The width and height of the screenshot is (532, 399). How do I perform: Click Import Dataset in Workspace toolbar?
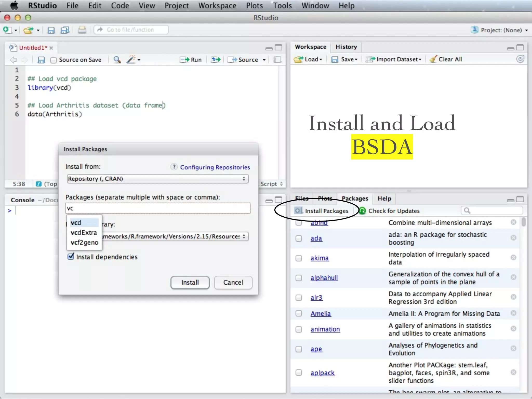pyautogui.click(x=393, y=59)
